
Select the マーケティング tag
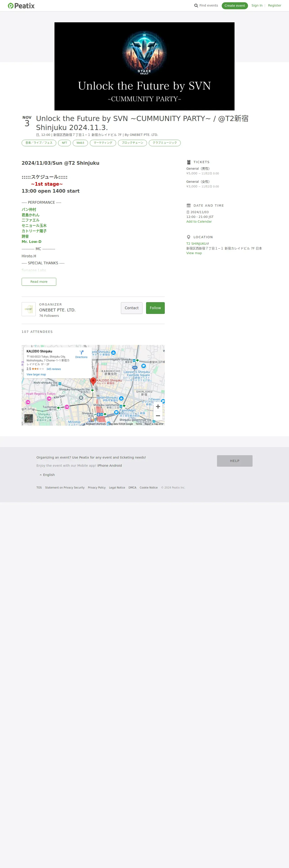103,143
